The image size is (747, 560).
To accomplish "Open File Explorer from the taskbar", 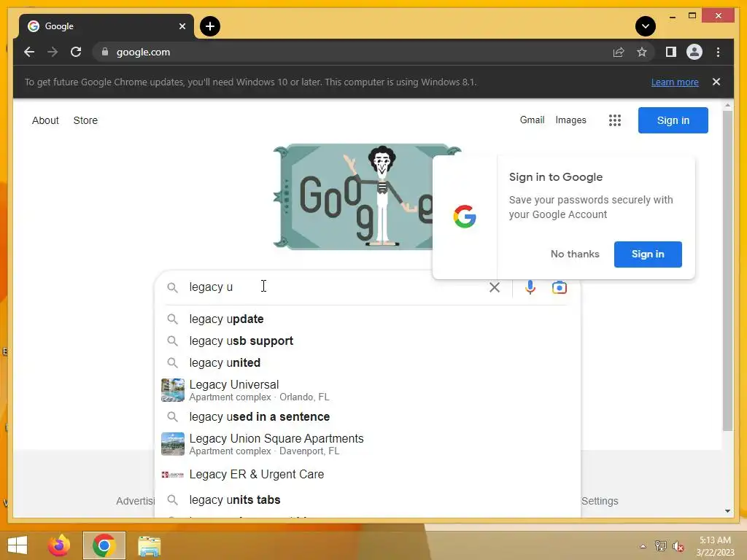I will point(149,545).
